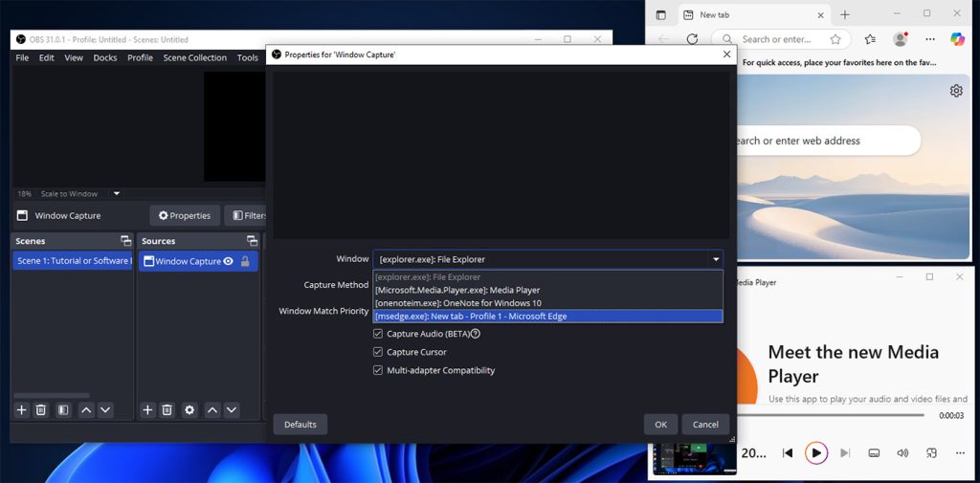Open Copilot in Edge toolbar

pyautogui.click(x=957, y=39)
